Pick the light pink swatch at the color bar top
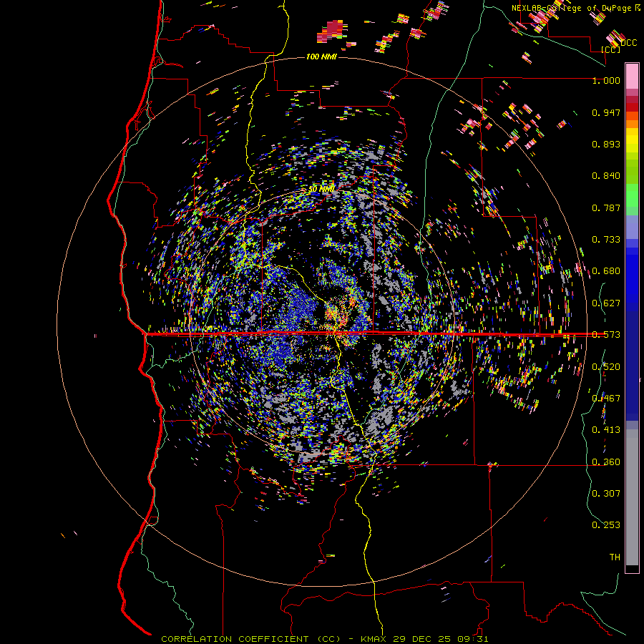 pos(632,76)
